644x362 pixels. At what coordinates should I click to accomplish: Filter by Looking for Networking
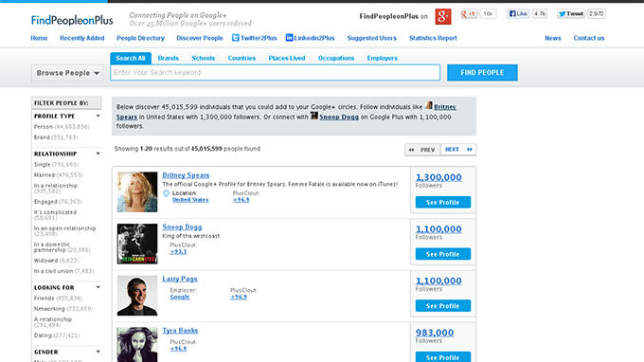click(63, 309)
